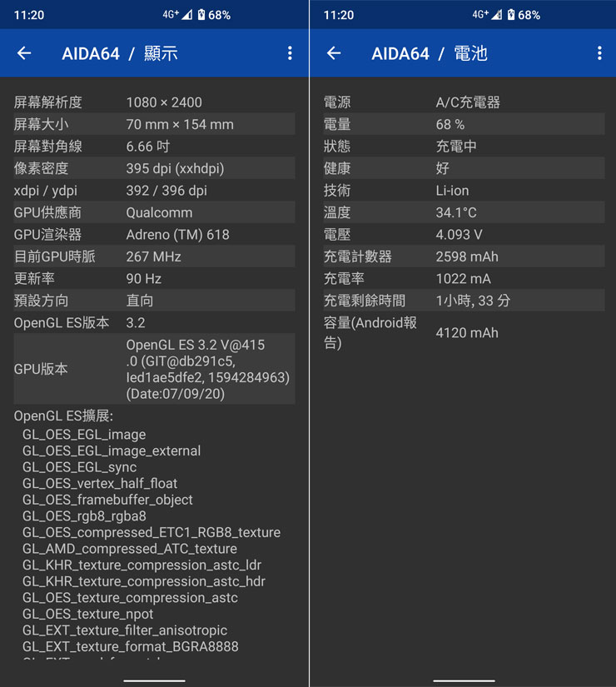Tap the 電源 A/C充電器 row
This screenshot has height=687, width=616.
click(x=463, y=102)
